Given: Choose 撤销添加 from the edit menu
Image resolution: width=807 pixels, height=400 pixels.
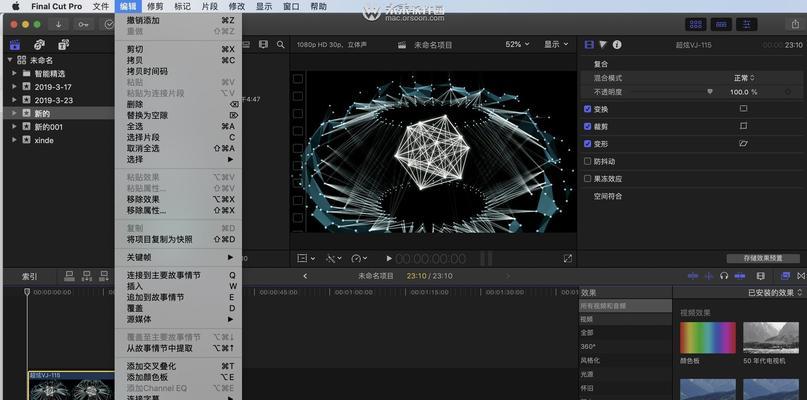Looking at the screenshot, I should click(143, 20).
